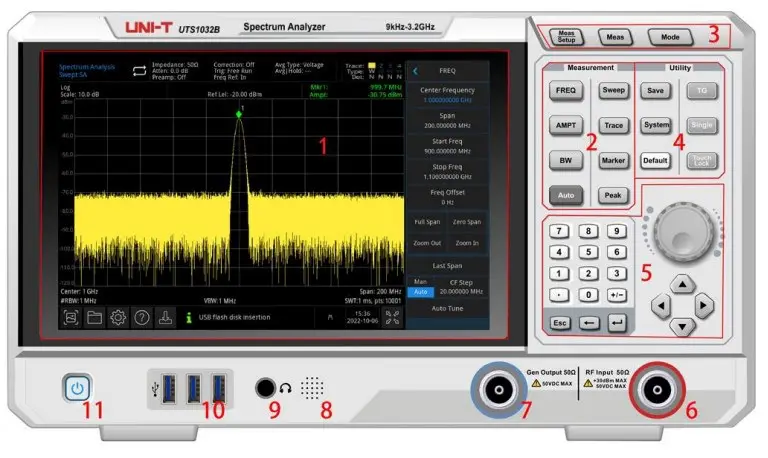Push the Save key

pos(655,91)
